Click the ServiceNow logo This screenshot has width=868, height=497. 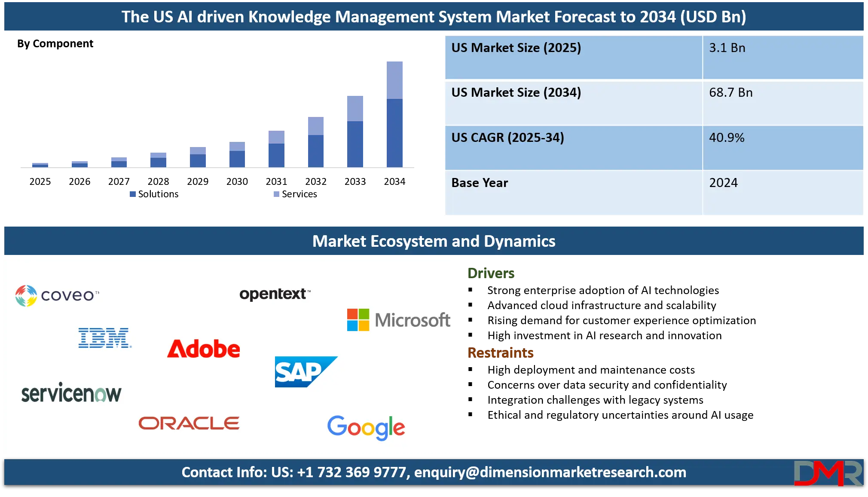click(71, 393)
